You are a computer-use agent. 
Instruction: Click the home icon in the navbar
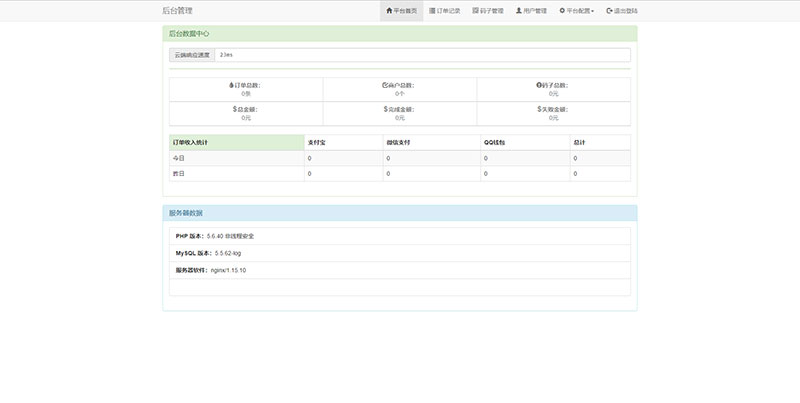pos(389,11)
